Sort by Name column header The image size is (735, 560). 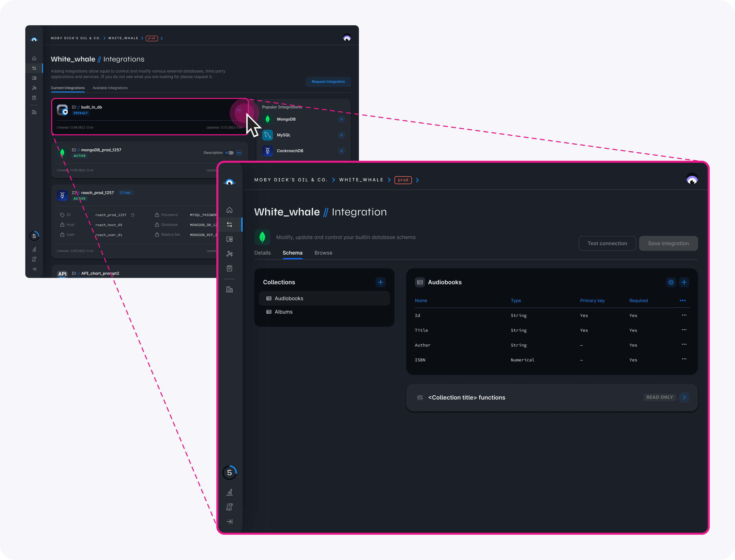coord(421,300)
